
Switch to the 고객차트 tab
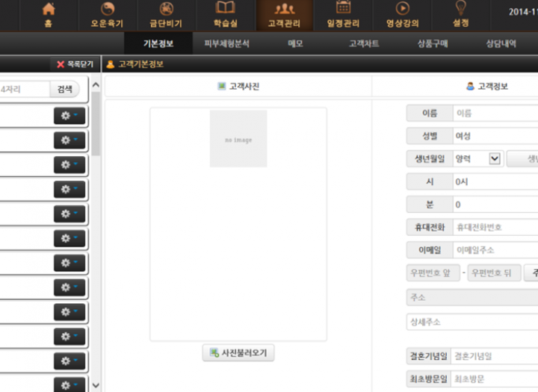click(364, 43)
